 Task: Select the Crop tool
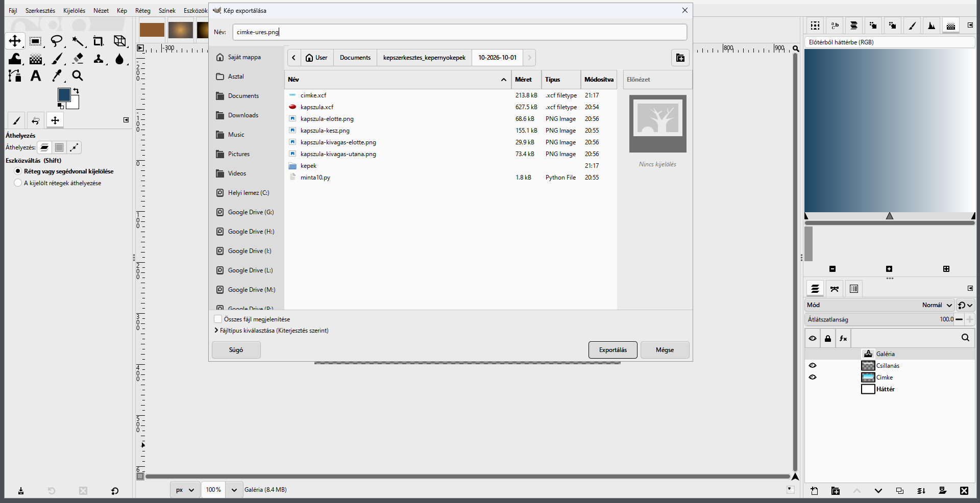99,41
